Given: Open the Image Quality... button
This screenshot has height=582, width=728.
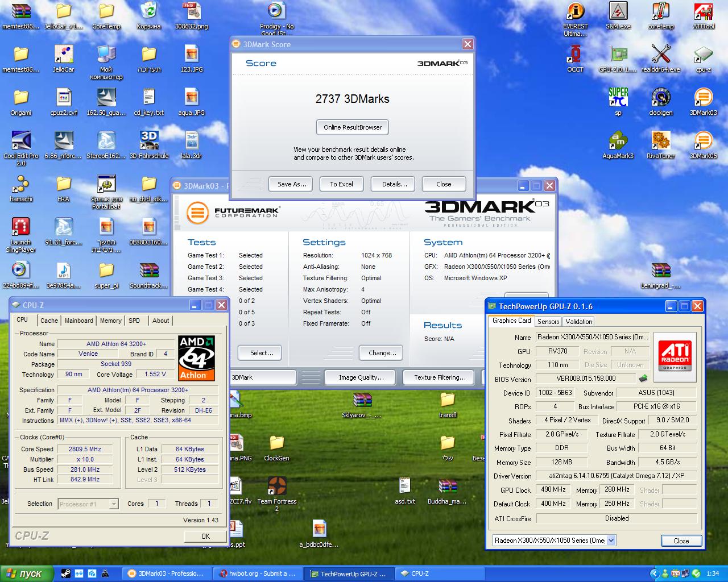Looking at the screenshot, I should 361,377.
